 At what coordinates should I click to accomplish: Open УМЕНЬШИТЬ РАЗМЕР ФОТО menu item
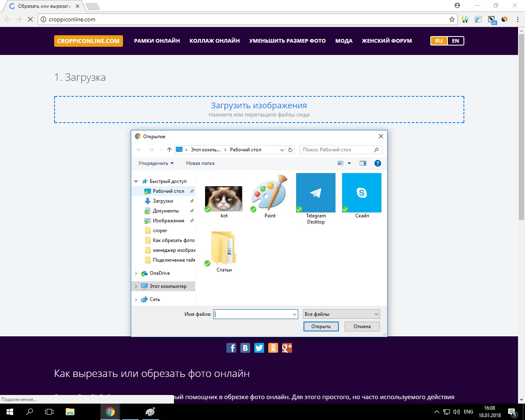(288, 41)
